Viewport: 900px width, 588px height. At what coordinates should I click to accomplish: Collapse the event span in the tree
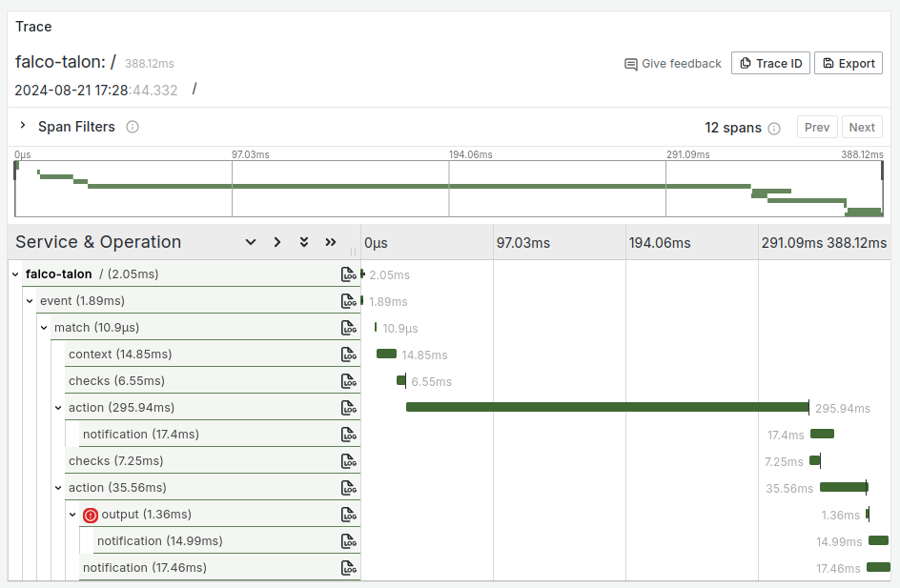click(29, 300)
